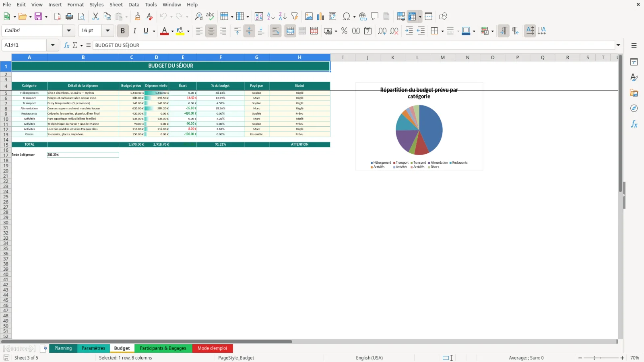This screenshot has height=362, width=644.
Task: Open font color dropdown arrow
Action: pos(172,31)
